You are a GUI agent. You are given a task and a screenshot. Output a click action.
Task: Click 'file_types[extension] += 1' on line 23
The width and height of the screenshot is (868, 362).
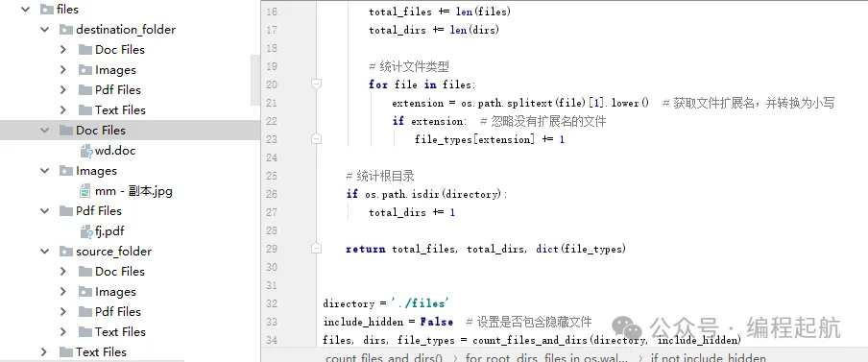coord(490,139)
